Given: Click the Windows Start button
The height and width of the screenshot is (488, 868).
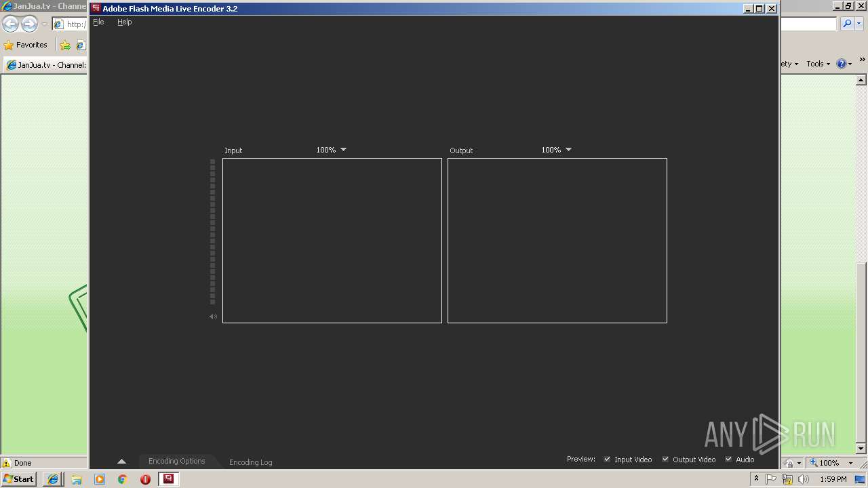Looking at the screenshot, I should pos(18,479).
